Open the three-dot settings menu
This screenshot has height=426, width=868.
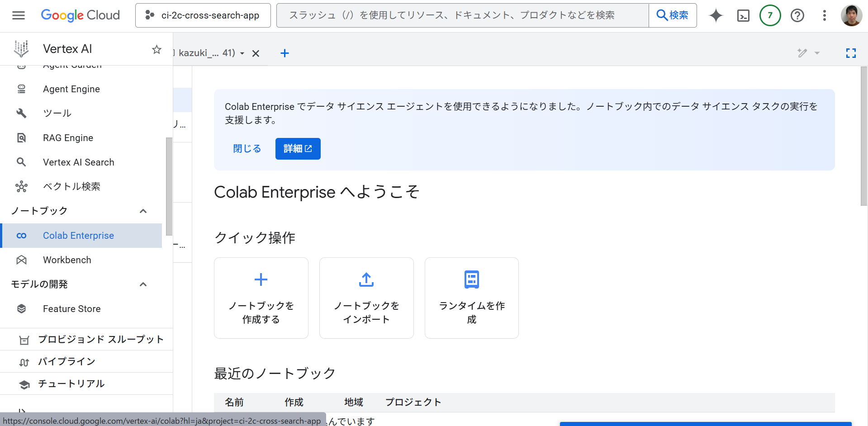click(824, 15)
